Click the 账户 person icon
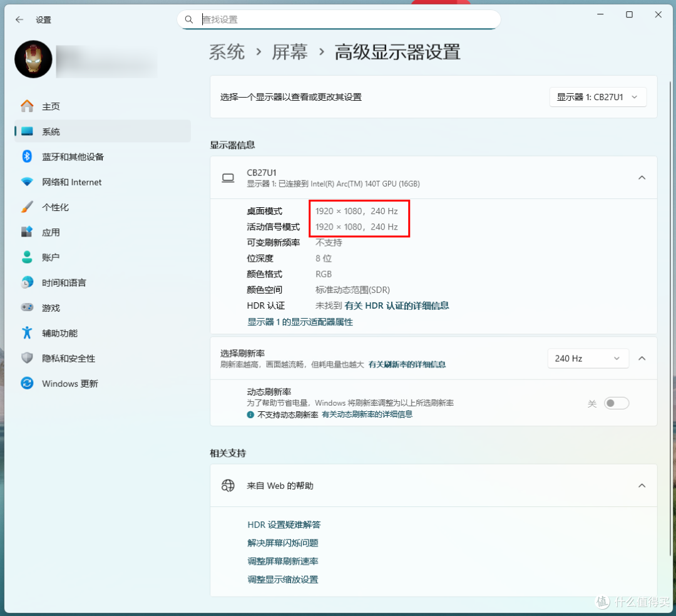This screenshot has height=616, width=676. pyautogui.click(x=27, y=257)
